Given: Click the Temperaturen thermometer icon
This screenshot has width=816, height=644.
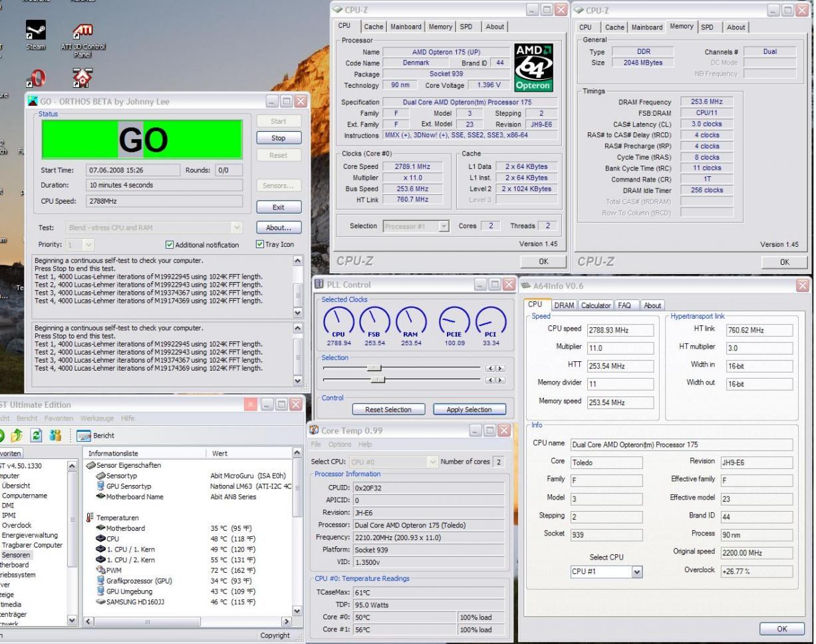Looking at the screenshot, I should [90, 517].
